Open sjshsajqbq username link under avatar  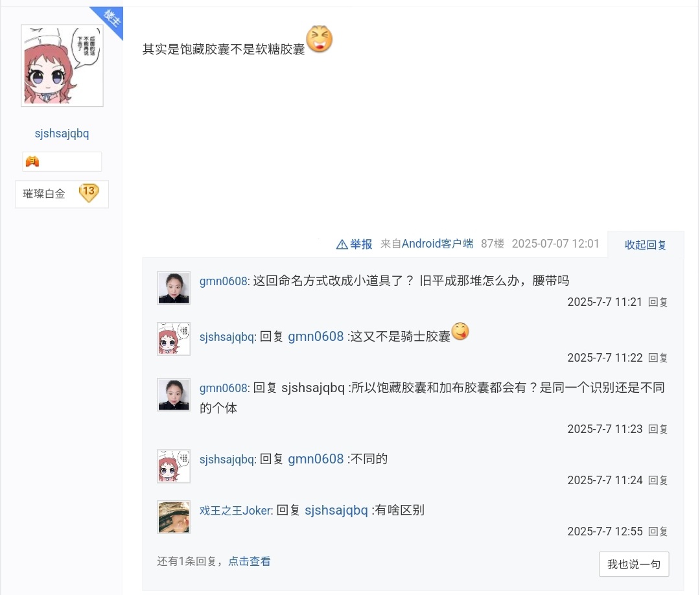click(x=62, y=134)
